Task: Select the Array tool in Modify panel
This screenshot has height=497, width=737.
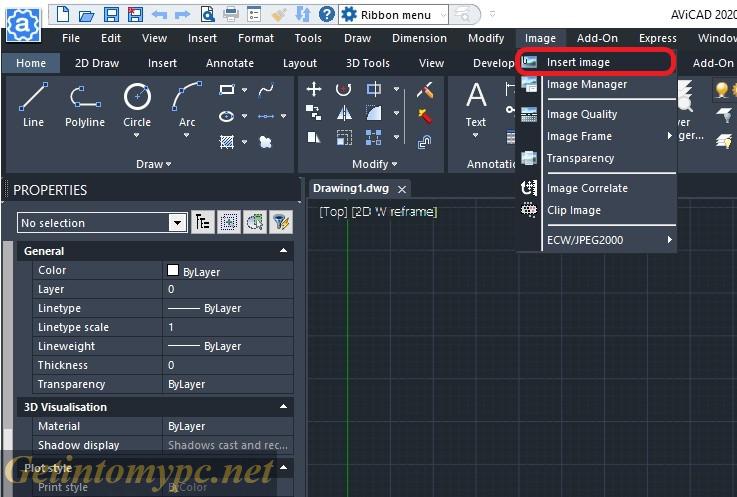Action: point(374,138)
